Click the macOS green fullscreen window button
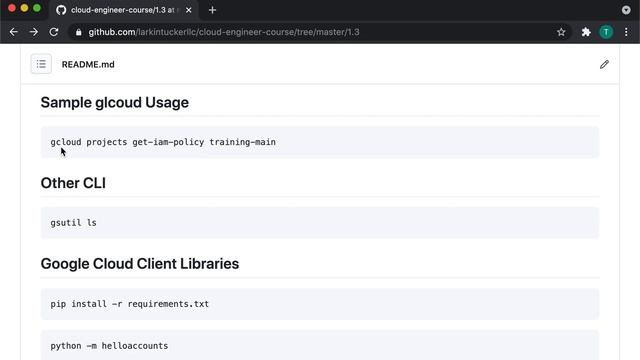Viewport: 640px width, 360px height. click(x=37, y=8)
